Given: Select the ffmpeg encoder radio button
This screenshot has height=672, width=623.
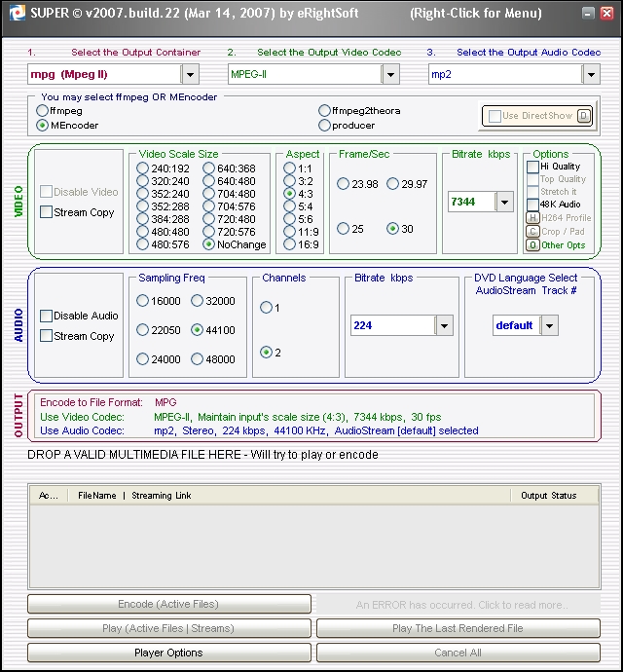Looking at the screenshot, I should (x=42, y=111).
